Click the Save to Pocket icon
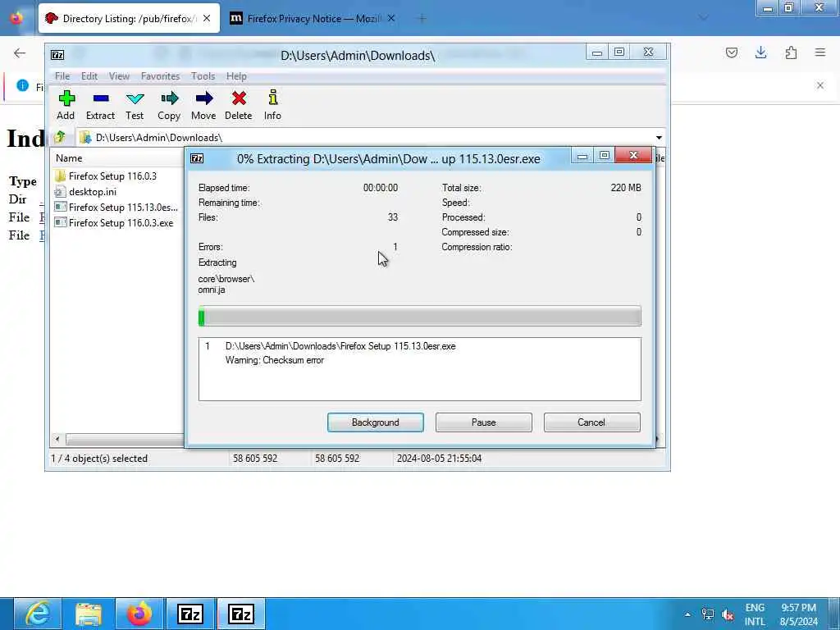 (x=731, y=52)
